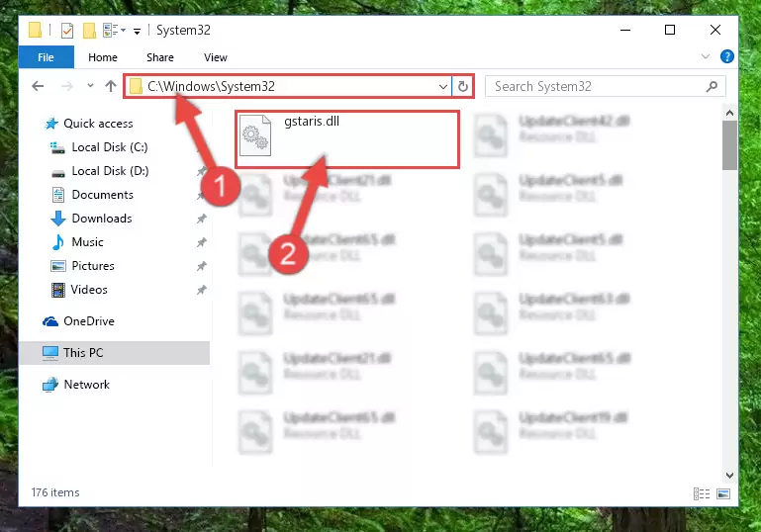
Task: Select OneDrive in navigation pane
Action: click(89, 321)
